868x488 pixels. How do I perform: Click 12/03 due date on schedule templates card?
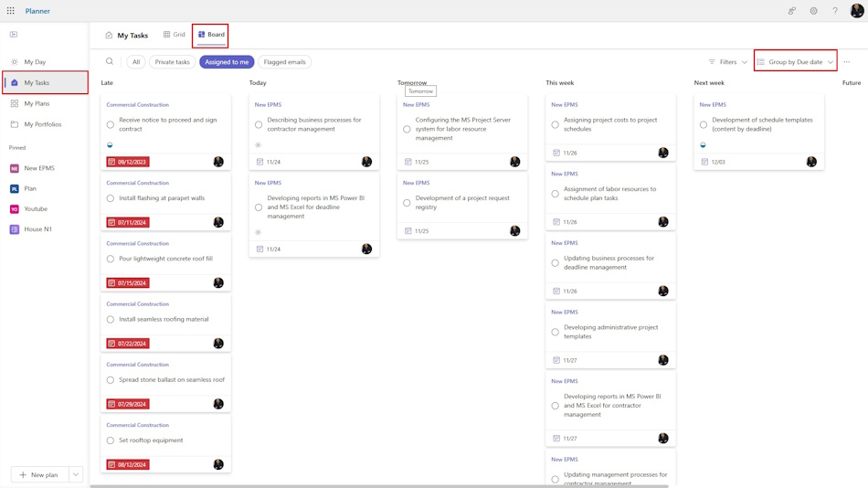713,162
